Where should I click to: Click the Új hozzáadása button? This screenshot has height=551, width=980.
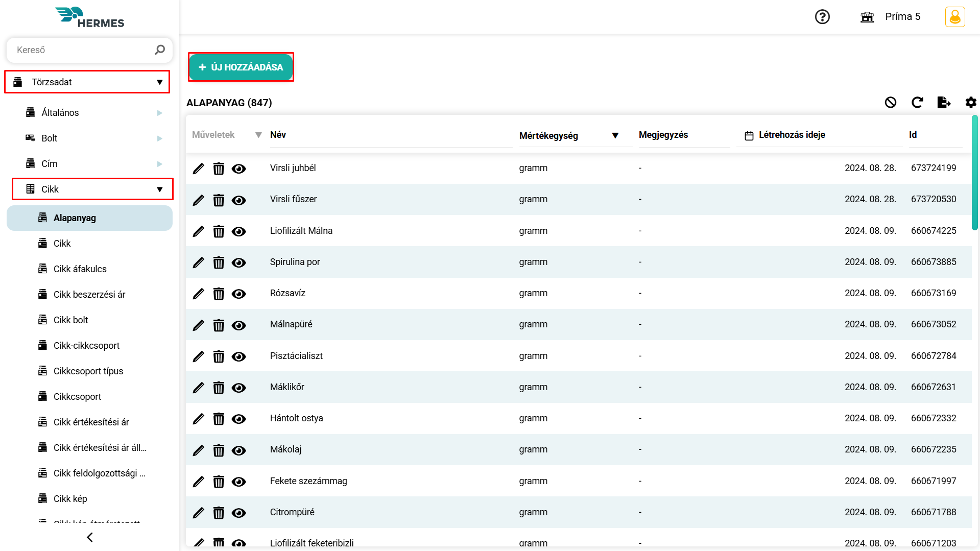[241, 67]
